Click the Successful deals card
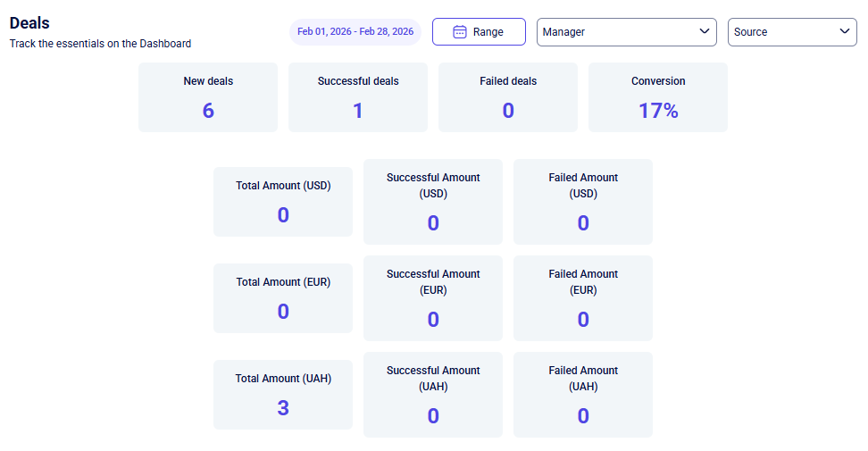 click(x=358, y=97)
